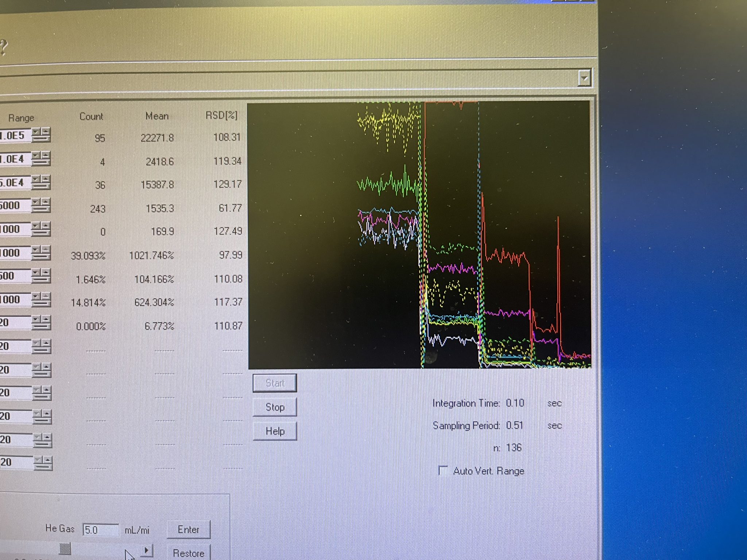Open the dropdown arrow above the graph

pyautogui.click(x=584, y=78)
